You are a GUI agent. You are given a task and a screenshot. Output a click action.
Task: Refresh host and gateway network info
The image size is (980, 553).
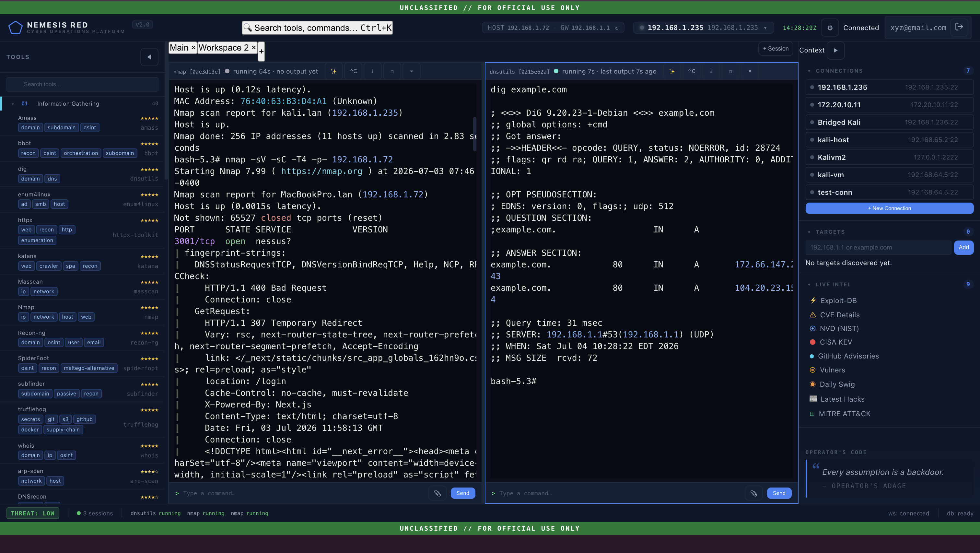(x=617, y=28)
